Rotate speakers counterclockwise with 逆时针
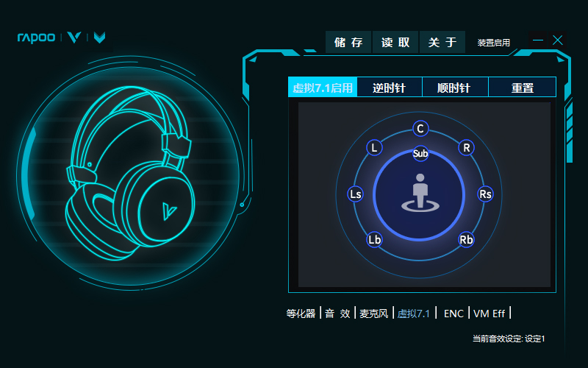This screenshot has width=588, height=368. 390,87
